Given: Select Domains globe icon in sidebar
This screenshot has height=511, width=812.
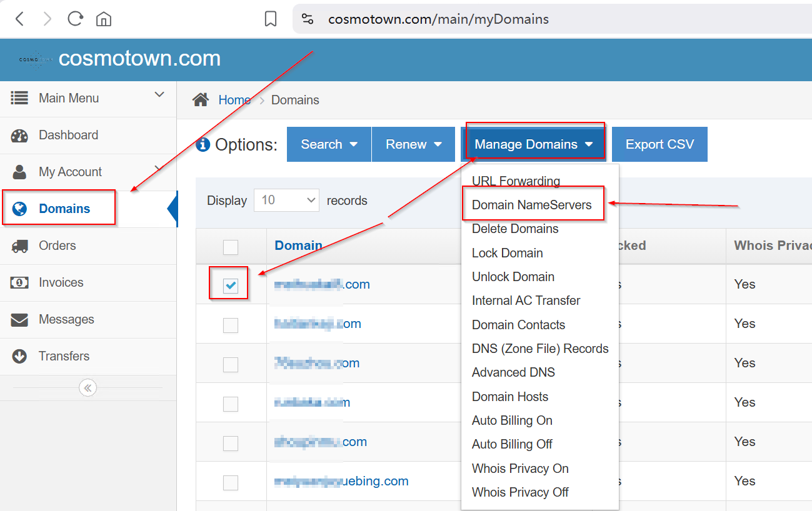Looking at the screenshot, I should click(19, 209).
